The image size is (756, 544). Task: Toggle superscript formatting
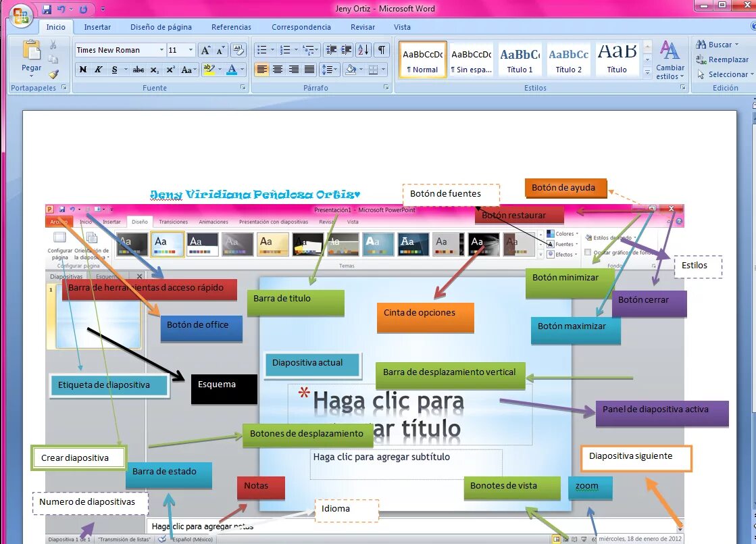[170, 70]
